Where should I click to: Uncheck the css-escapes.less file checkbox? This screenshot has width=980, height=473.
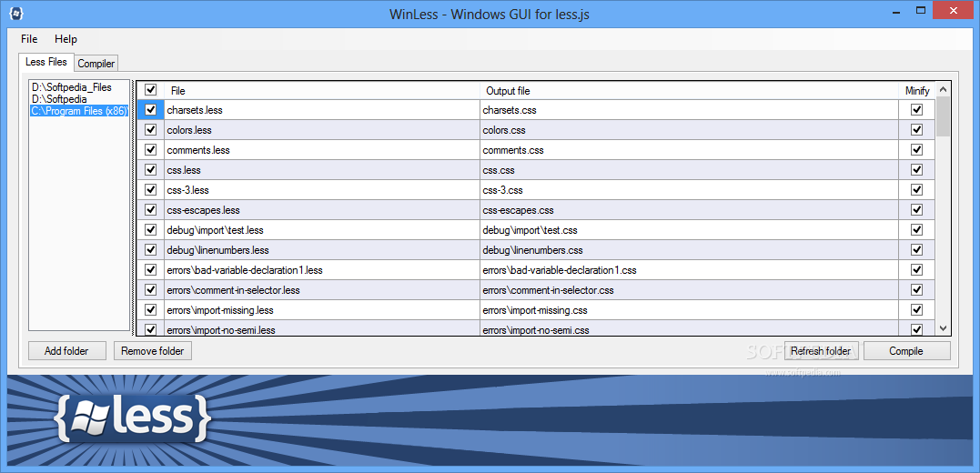[x=151, y=210]
